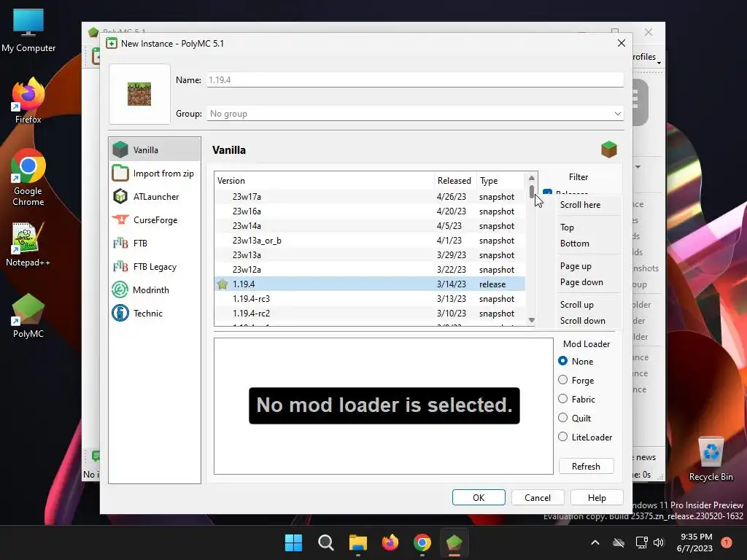Choose Scroll down in context menu
Viewport: 747px width, 560px height.
[x=582, y=321]
